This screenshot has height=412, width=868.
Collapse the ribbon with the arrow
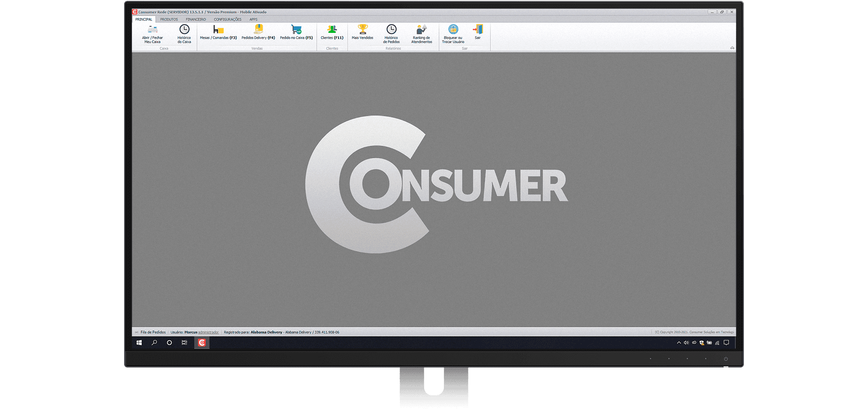(x=732, y=48)
